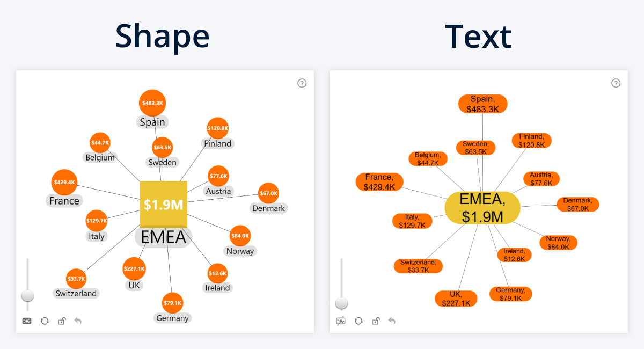Expand the yellow EMEA, $1.9M pill node
Viewport: 644px width, 349px height.
click(x=483, y=208)
